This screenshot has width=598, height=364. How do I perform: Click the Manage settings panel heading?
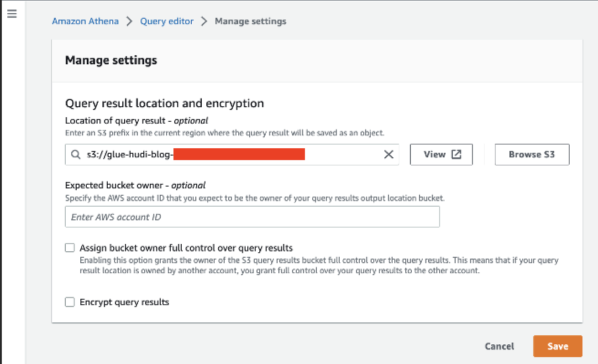pyautogui.click(x=111, y=60)
